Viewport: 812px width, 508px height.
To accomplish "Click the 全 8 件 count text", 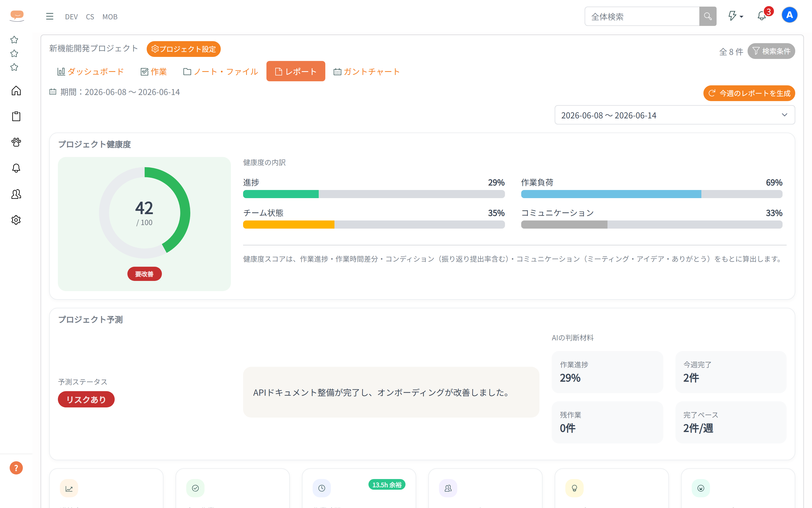I will [731, 52].
